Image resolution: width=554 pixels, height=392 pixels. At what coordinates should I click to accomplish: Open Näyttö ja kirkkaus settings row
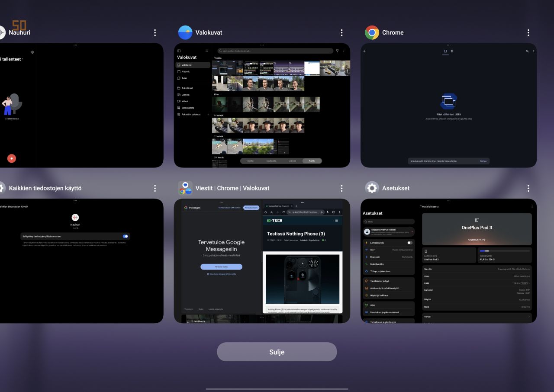tap(389, 295)
